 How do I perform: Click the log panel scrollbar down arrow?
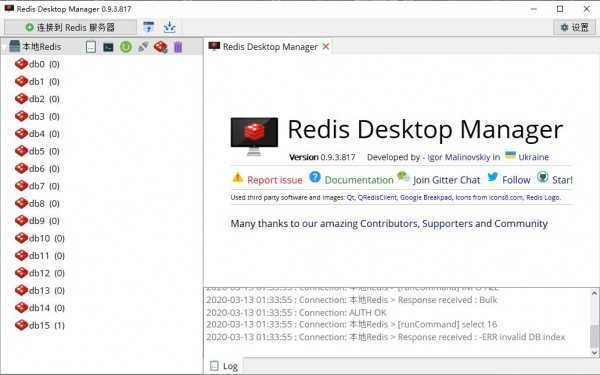tap(594, 352)
